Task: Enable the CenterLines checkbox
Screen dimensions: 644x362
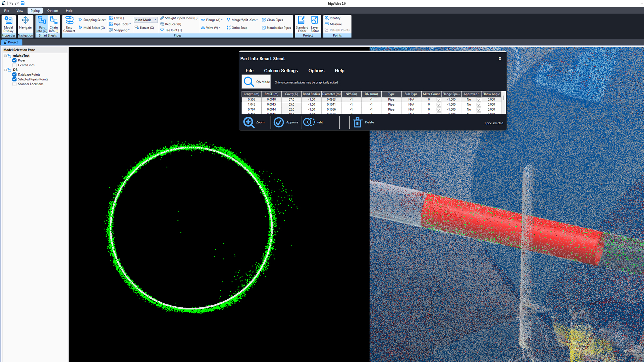Action: coord(14,65)
